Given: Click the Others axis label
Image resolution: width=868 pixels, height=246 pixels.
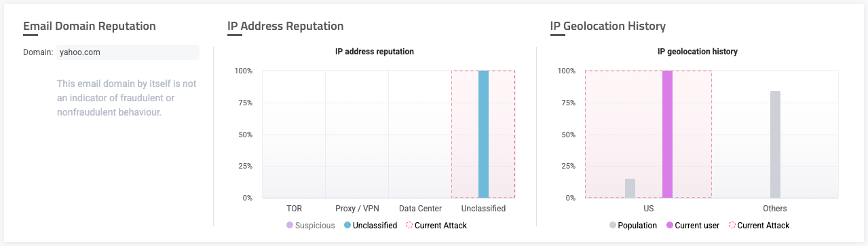Looking at the screenshot, I should (x=775, y=209).
